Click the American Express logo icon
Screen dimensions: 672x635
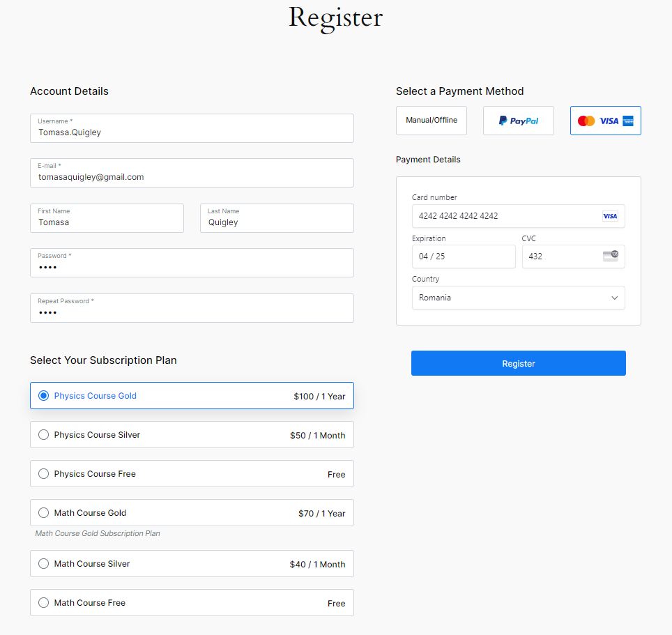click(x=628, y=121)
